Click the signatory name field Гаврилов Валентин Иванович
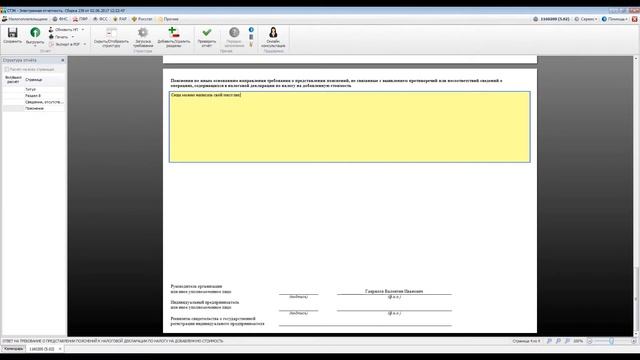Image resolution: width=640 pixels, height=360 pixels. 394,291
